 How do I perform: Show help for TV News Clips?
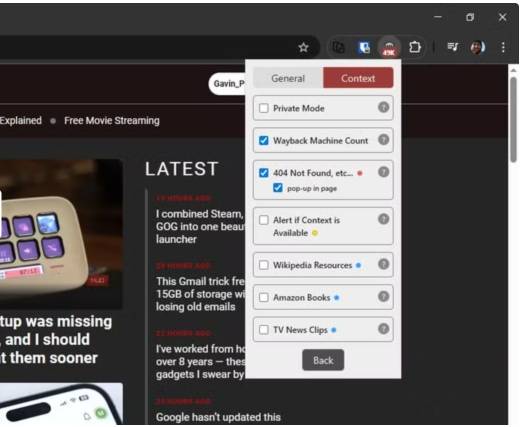[383, 329]
